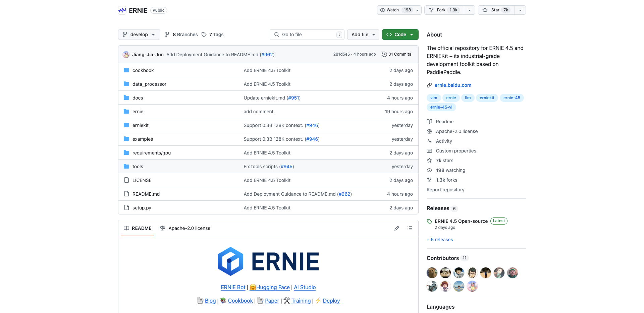Click commit hash 281d5e5

coord(341,54)
